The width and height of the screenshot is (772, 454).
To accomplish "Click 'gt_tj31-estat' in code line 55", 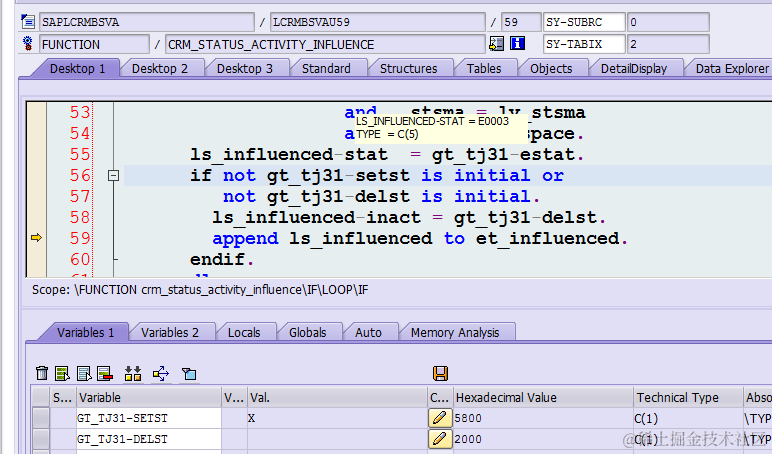I will click(503, 155).
